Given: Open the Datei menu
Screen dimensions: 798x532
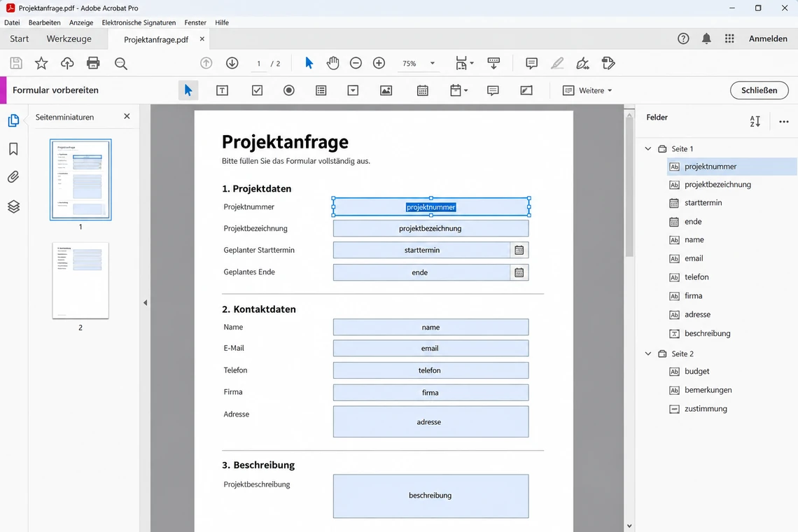Looking at the screenshot, I should (x=12, y=22).
